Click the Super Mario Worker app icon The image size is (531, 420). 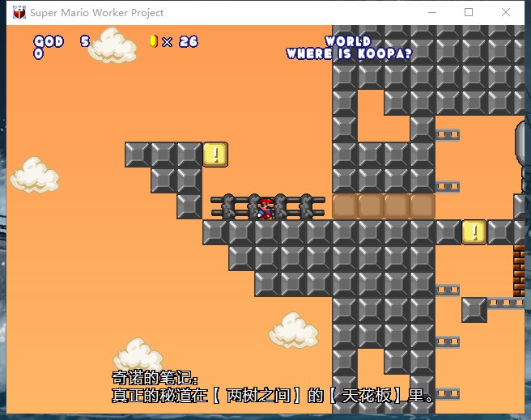point(19,12)
